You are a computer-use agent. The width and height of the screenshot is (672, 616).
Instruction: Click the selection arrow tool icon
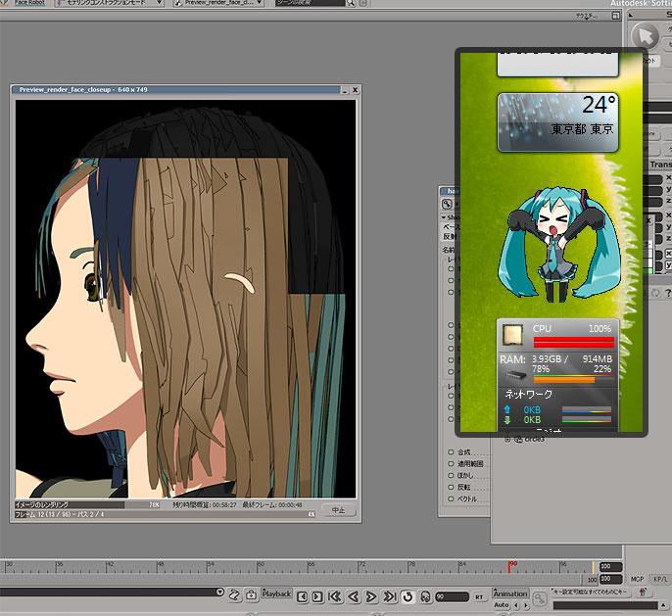[645, 36]
